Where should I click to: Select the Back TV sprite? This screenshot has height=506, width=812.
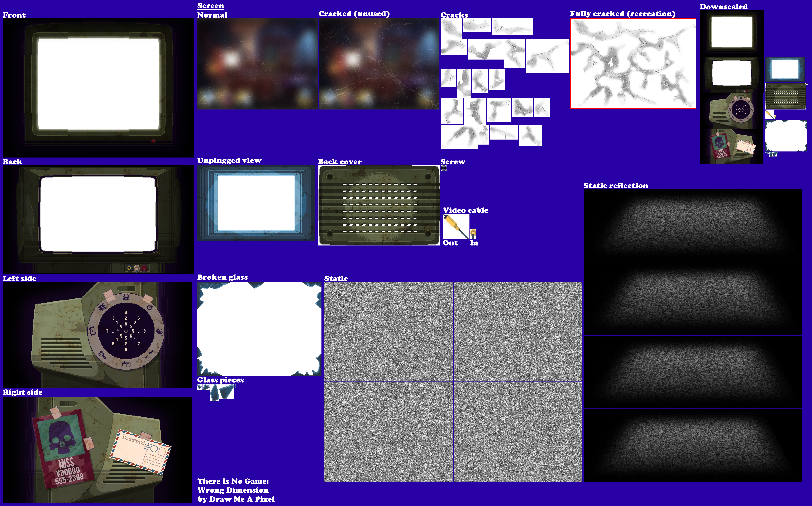pos(98,220)
